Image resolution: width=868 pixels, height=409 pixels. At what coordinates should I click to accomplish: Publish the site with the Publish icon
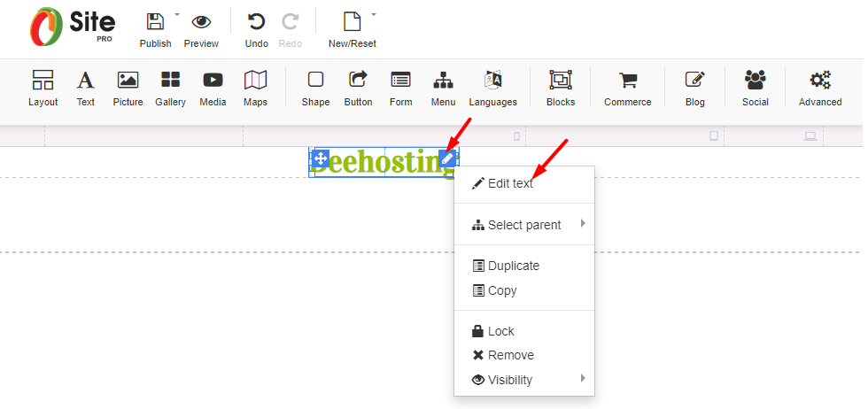[155, 22]
